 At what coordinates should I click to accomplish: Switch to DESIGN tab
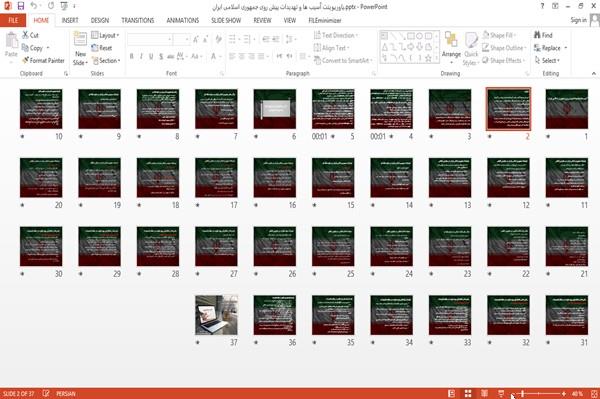click(x=100, y=20)
